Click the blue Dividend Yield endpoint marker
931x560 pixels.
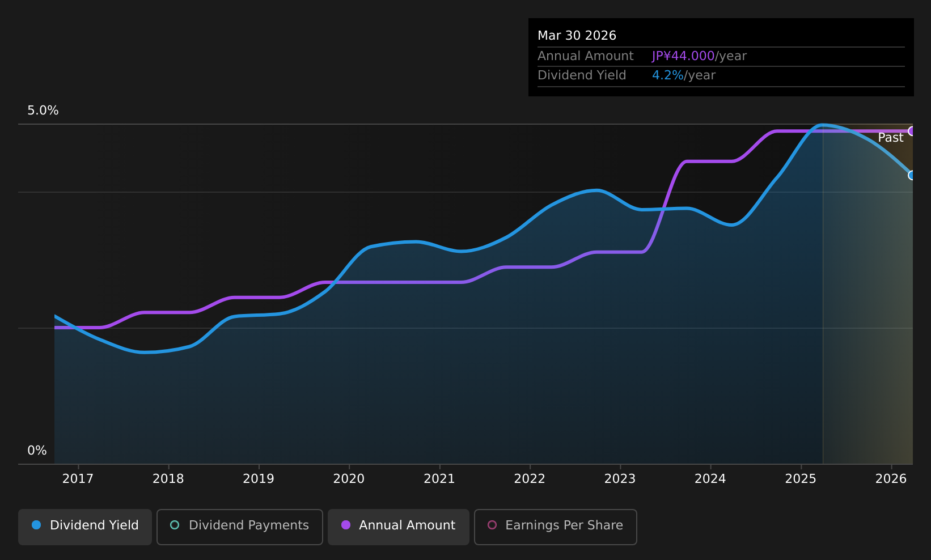coord(912,175)
